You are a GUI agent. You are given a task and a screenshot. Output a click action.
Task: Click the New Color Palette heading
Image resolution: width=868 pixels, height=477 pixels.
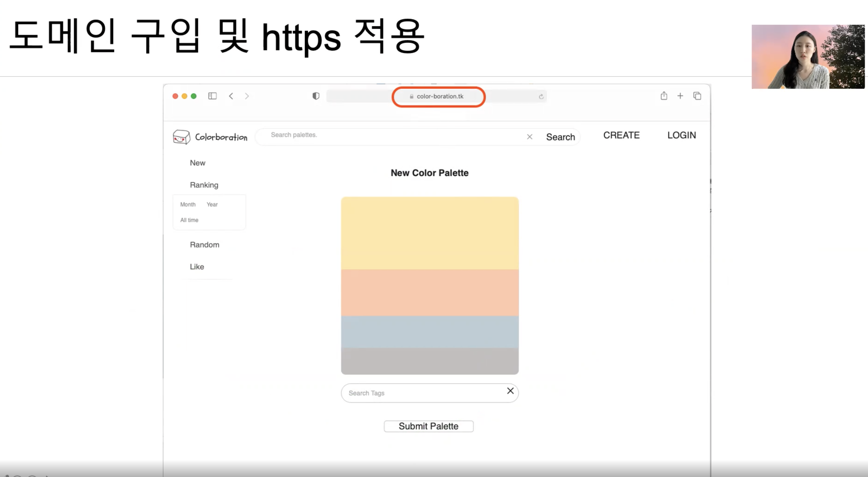[x=430, y=173]
